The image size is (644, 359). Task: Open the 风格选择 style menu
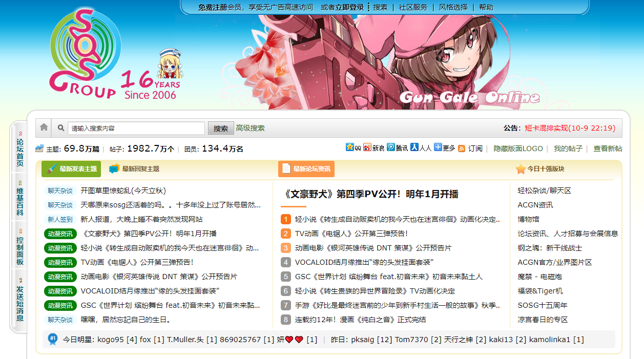pyautogui.click(x=453, y=7)
